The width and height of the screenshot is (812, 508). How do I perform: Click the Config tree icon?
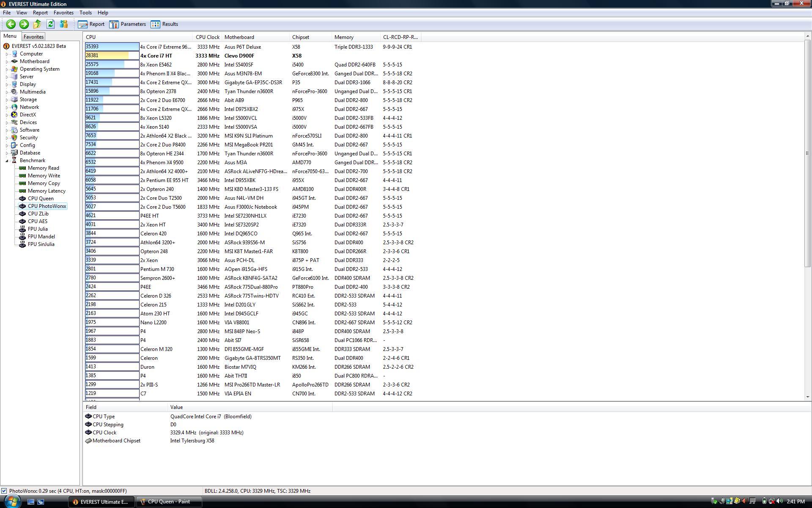(x=14, y=145)
